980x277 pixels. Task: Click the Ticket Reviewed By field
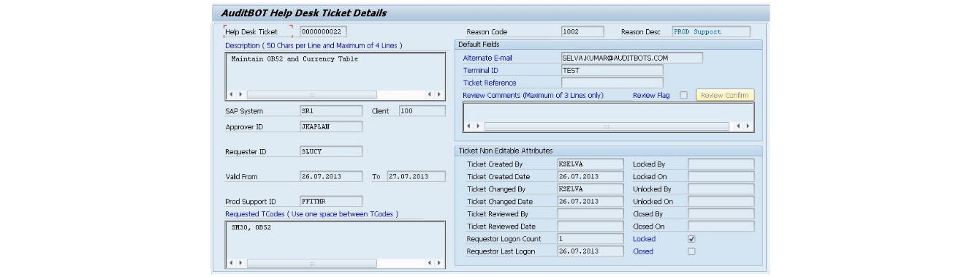click(590, 214)
